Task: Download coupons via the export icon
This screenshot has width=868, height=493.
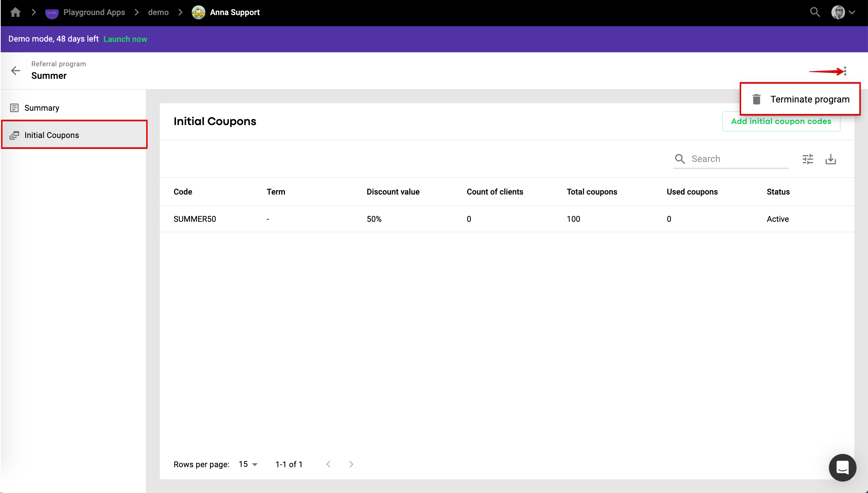Action: [x=831, y=159]
